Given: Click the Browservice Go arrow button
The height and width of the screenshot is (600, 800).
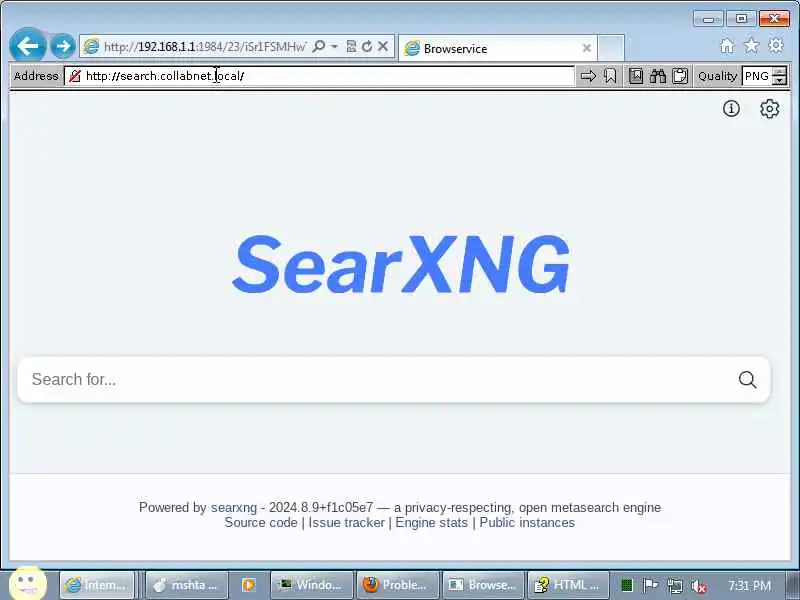Looking at the screenshot, I should (588, 76).
